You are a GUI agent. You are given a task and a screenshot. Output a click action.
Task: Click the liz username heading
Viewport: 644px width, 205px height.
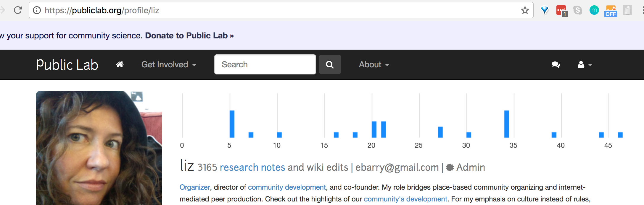tap(187, 165)
